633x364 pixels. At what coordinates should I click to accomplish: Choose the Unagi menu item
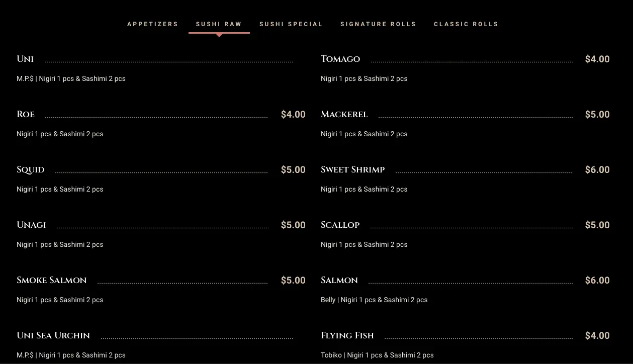click(31, 225)
